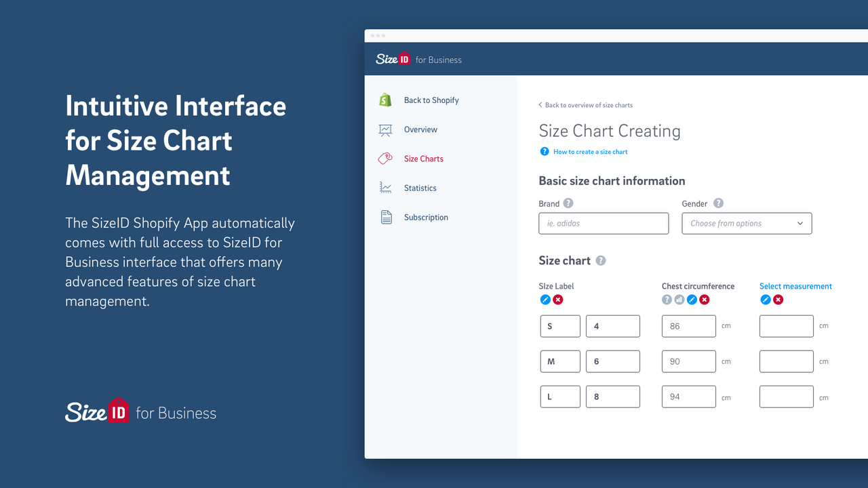Click the help question-mark icon beside Brand

(568, 203)
